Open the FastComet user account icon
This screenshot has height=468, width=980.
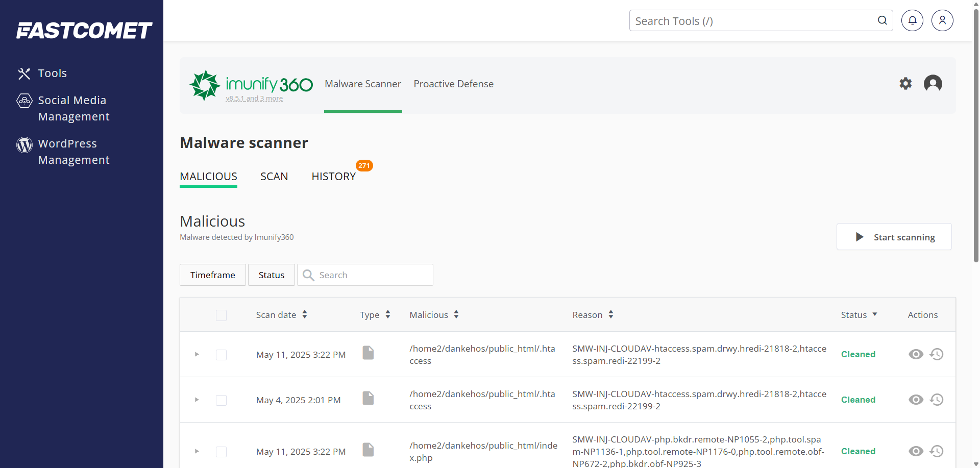point(942,20)
